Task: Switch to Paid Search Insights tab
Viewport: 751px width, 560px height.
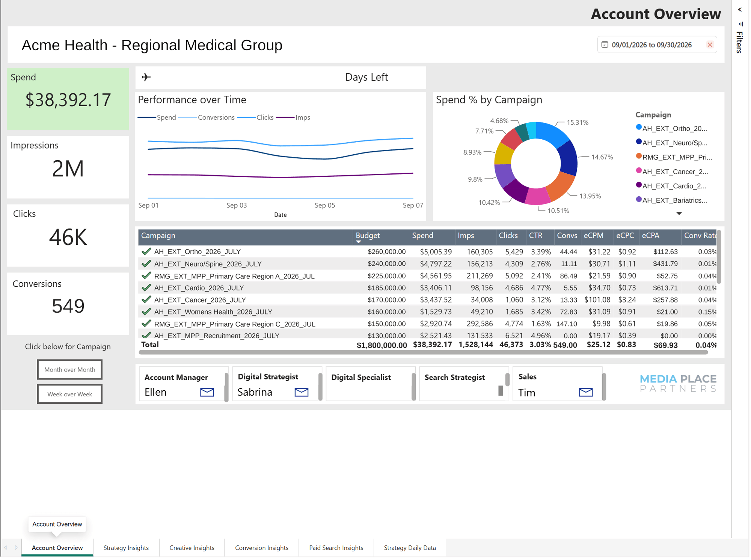Action: point(336,548)
